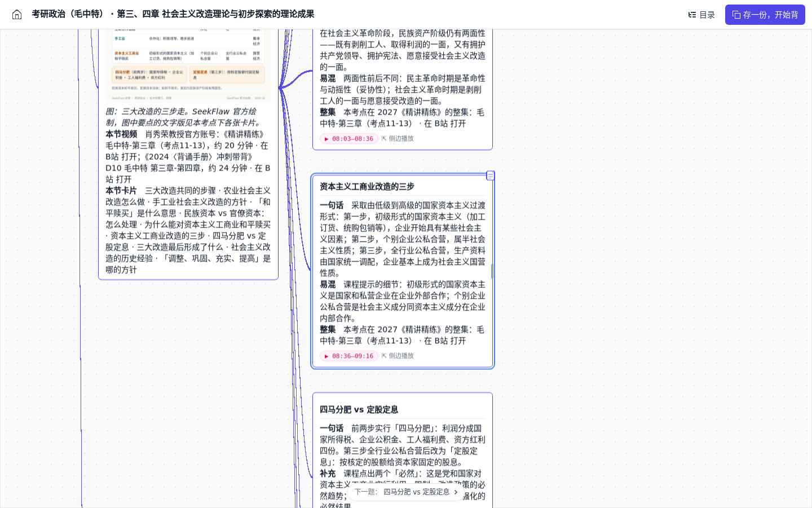Play video clip 08:36–09:16

click(349, 356)
